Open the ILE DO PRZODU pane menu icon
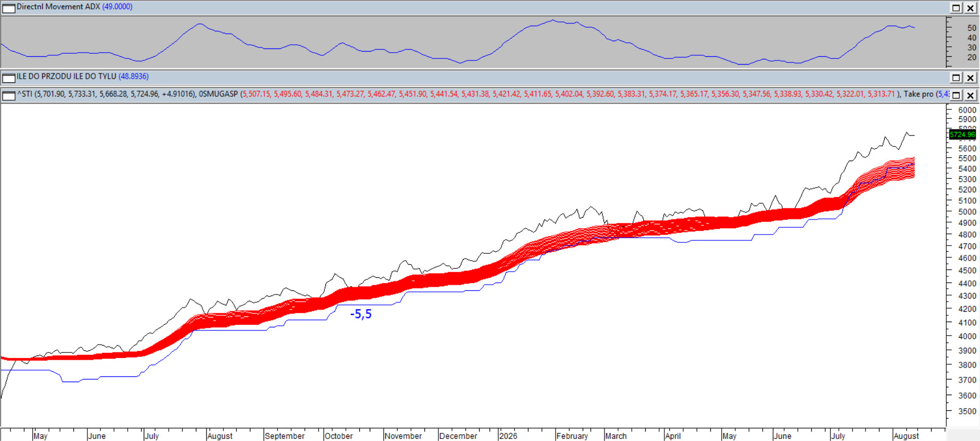 (9, 78)
